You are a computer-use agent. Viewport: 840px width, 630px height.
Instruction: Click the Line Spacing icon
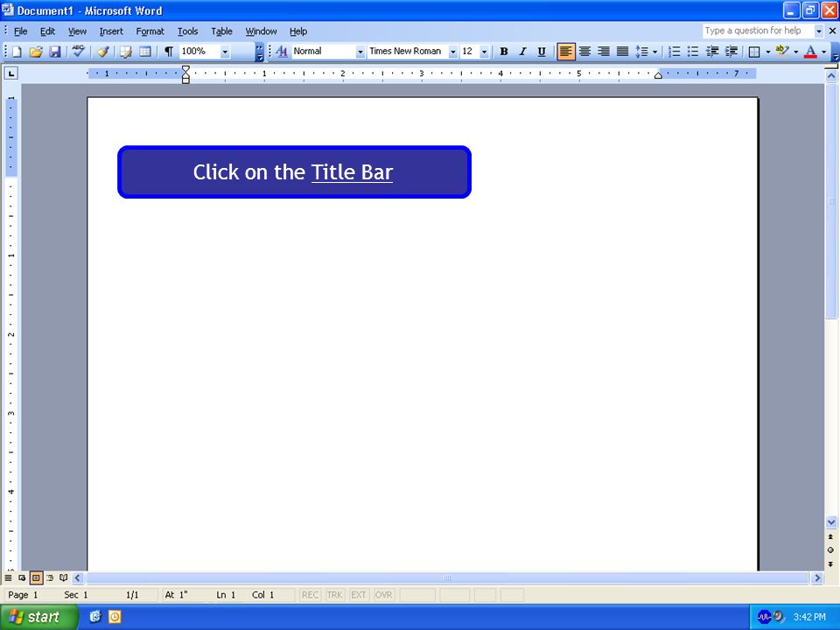pos(641,52)
